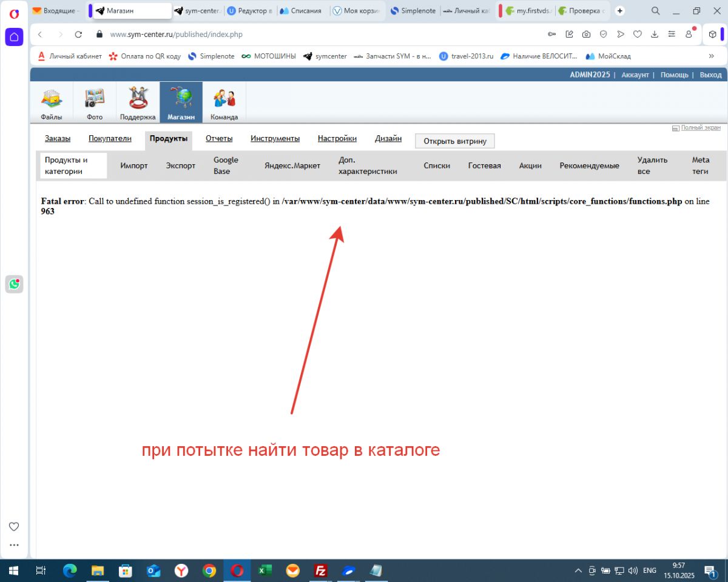The image size is (728, 582).
Task: Add page to bookmarks heart icon
Action: (638, 35)
